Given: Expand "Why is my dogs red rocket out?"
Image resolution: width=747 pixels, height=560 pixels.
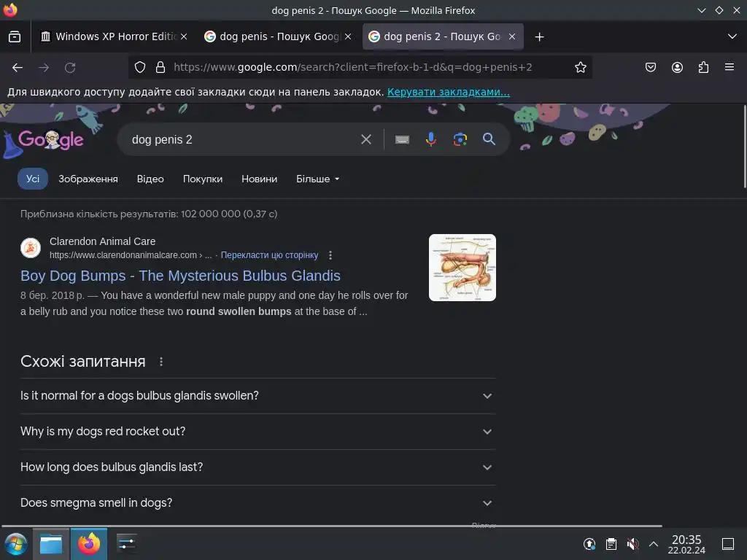Looking at the screenshot, I should tap(258, 432).
